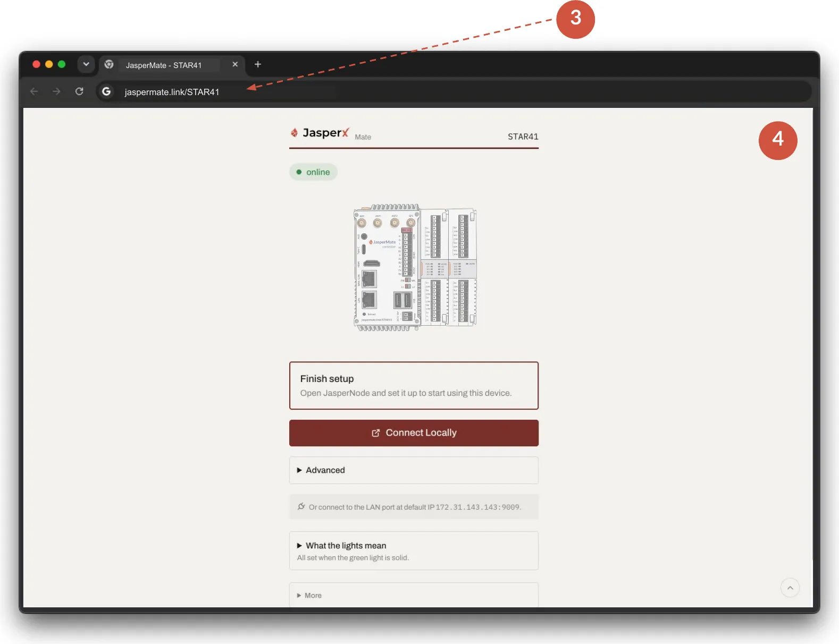The image size is (839, 644).
Task: Click the online status badge
Action: pos(313,172)
